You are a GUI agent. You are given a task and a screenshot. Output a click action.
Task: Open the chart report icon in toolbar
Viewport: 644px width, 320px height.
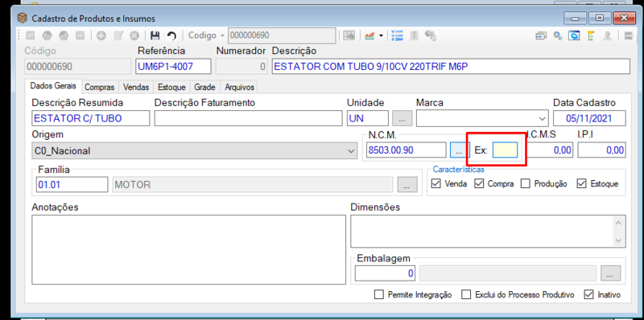coord(369,35)
